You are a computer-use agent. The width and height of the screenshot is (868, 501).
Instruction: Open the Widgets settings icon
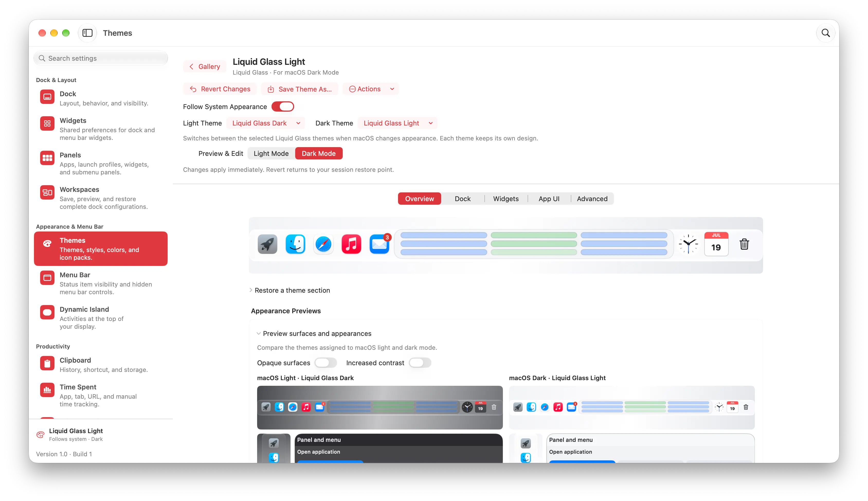click(47, 123)
